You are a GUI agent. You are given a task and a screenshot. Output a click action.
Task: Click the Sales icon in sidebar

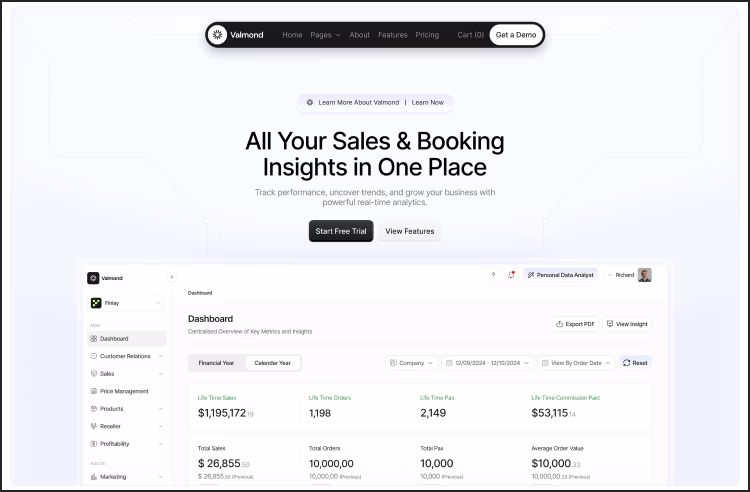pyautogui.click(x=94, y=373)
